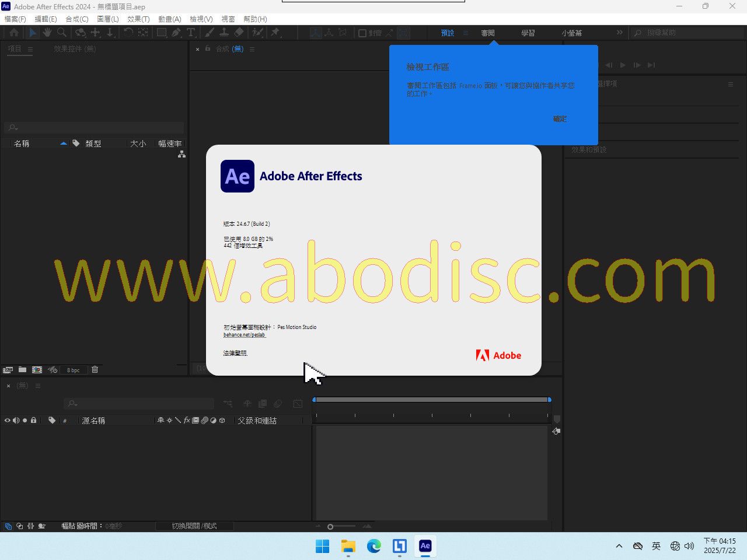Open the Project search dropdown magnifier

(13, 128)
